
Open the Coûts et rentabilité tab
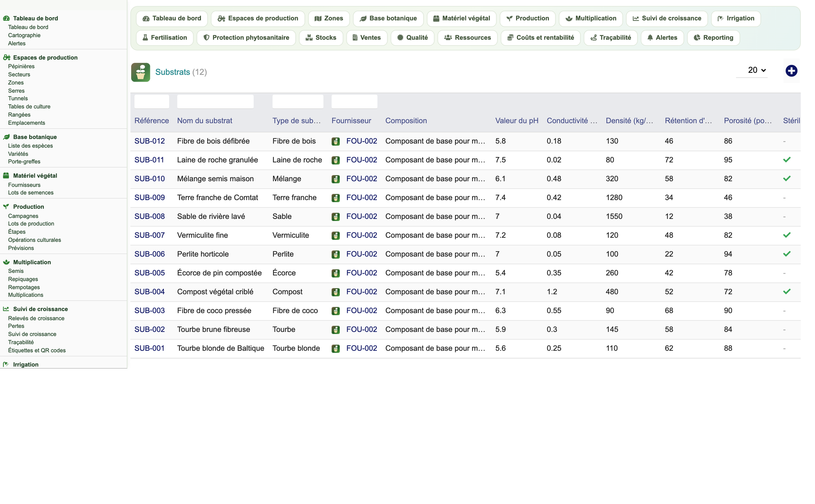(541, 38)
